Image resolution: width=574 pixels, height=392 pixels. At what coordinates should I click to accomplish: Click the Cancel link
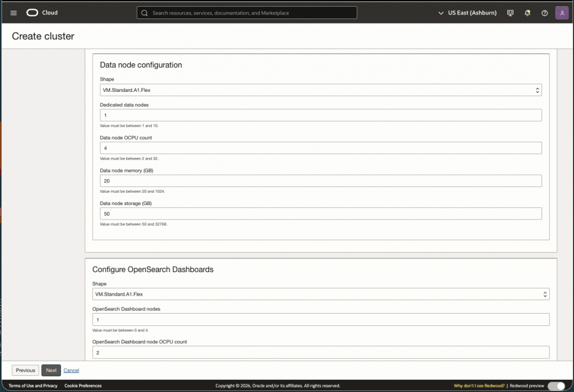71,370
